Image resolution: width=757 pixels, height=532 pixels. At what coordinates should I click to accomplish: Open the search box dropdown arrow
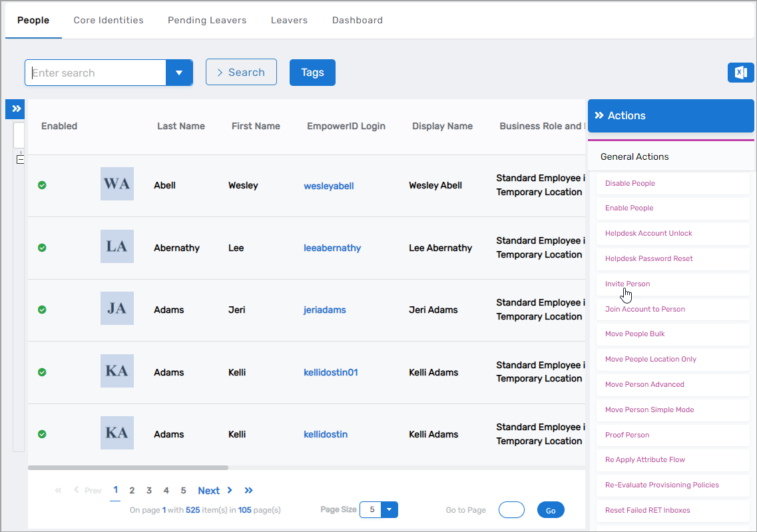coord(179,73)
